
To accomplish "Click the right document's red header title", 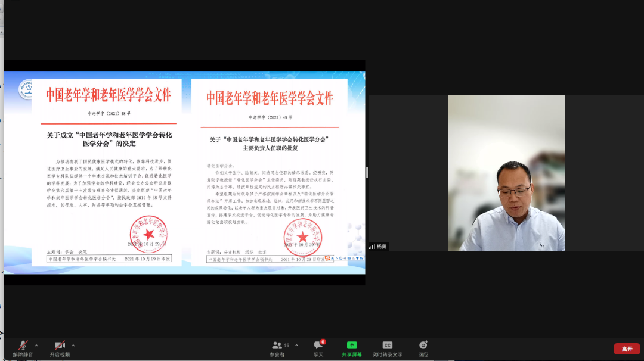I will coord(270,98).
